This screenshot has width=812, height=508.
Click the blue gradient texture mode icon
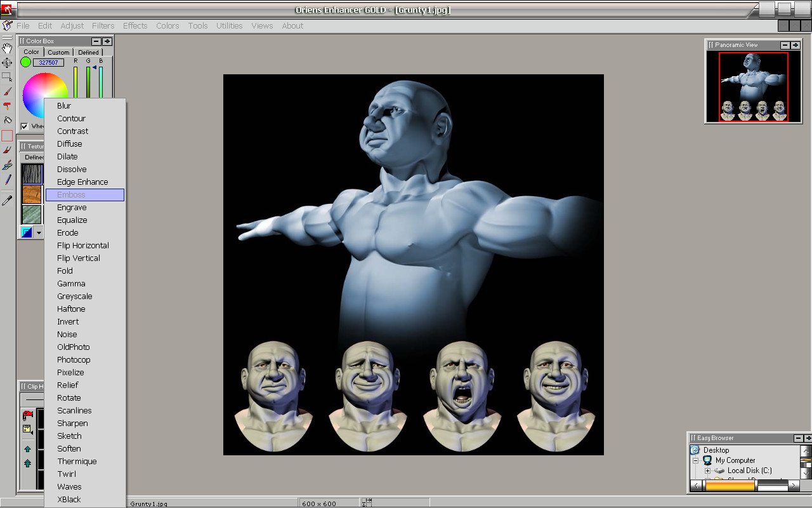tap(27, 232)
